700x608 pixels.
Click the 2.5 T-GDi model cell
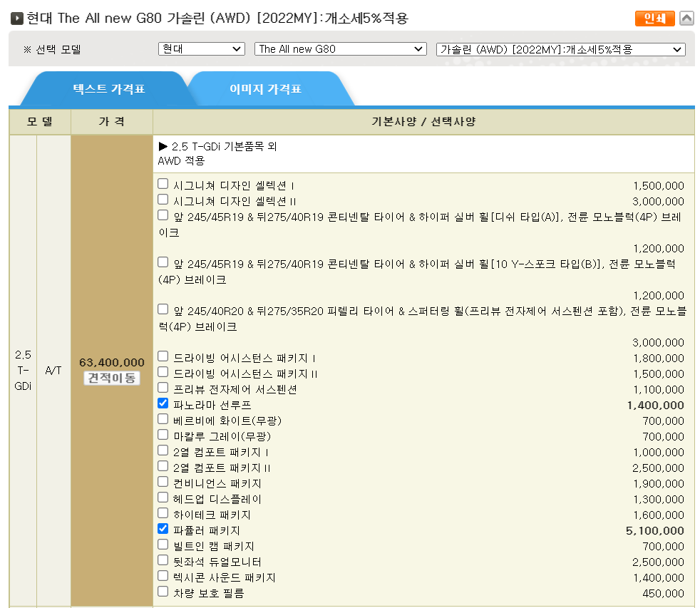[23, 371]
